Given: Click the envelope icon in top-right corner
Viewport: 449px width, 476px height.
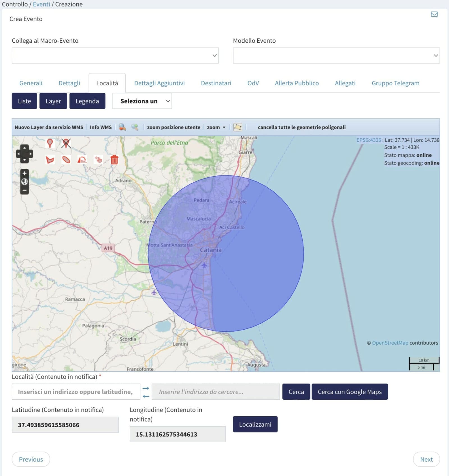Looking at the screenshot, I should pos(434,14).
